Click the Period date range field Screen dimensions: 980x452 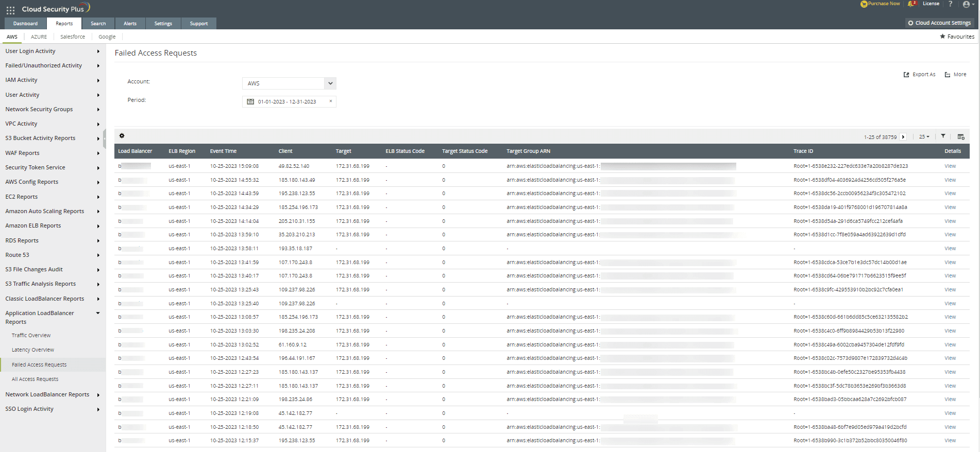289,102
